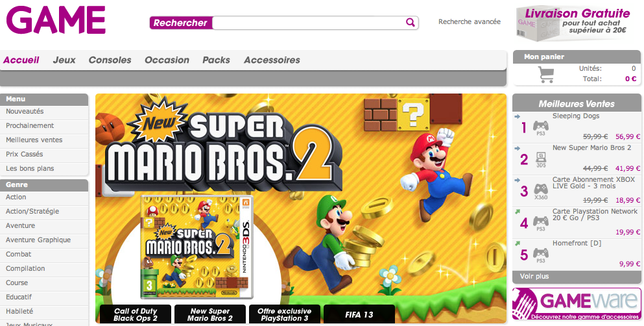Open the GAMEware accessories banner
Image resolution: width=644 pixels, height=326 pixels.
coord(577,304)
